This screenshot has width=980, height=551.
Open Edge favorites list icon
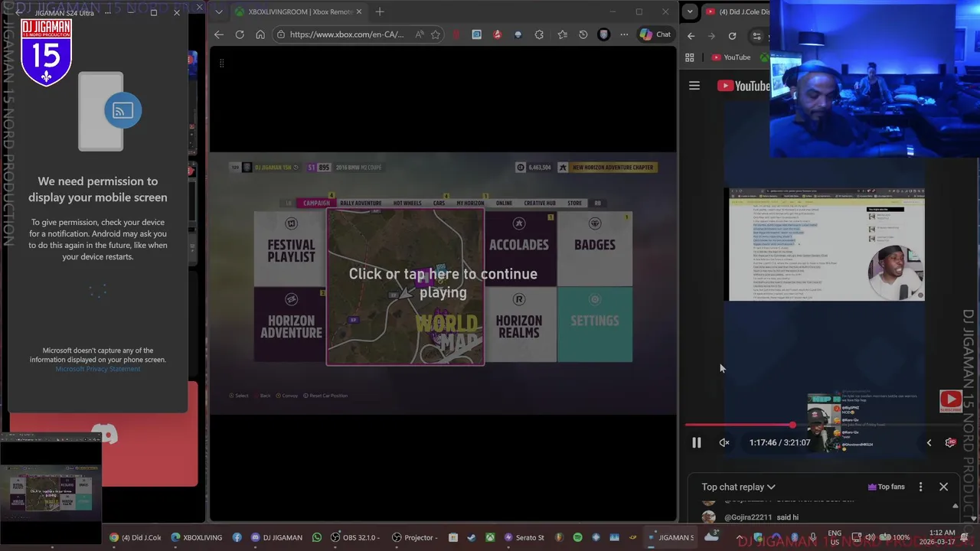pyautogui.click(x=563, y=34)
